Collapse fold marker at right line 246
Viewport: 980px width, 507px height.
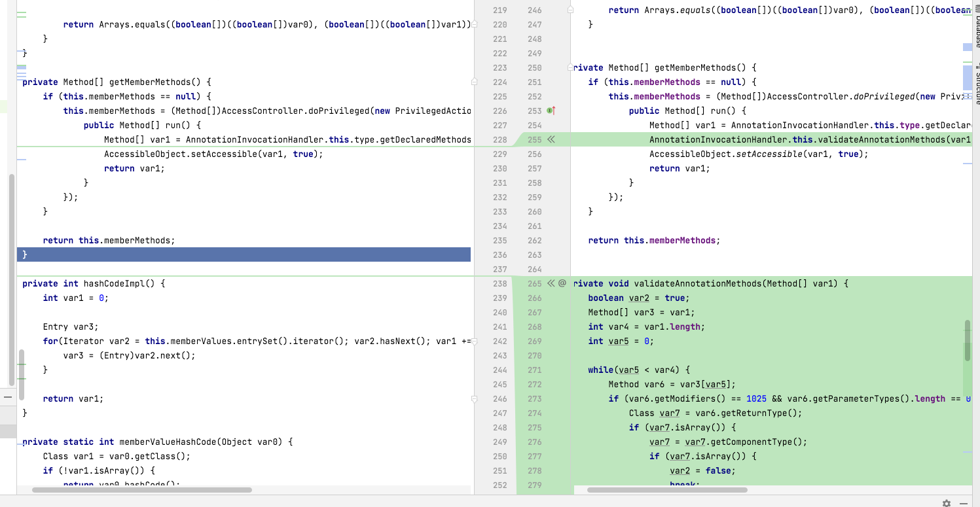(570, 10)
